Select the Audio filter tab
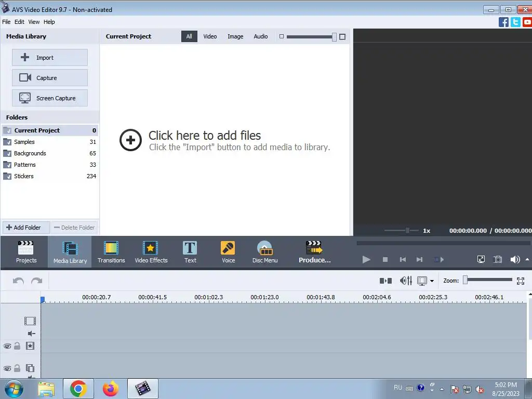The height and width of the screenshot is (399, 532). (x=261, y=36)
